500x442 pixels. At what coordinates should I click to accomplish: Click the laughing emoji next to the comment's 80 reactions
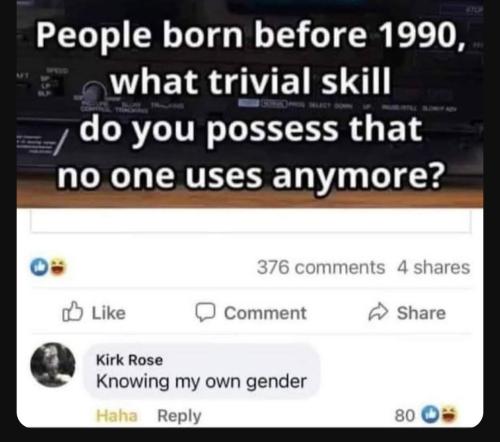click(449, 415)
